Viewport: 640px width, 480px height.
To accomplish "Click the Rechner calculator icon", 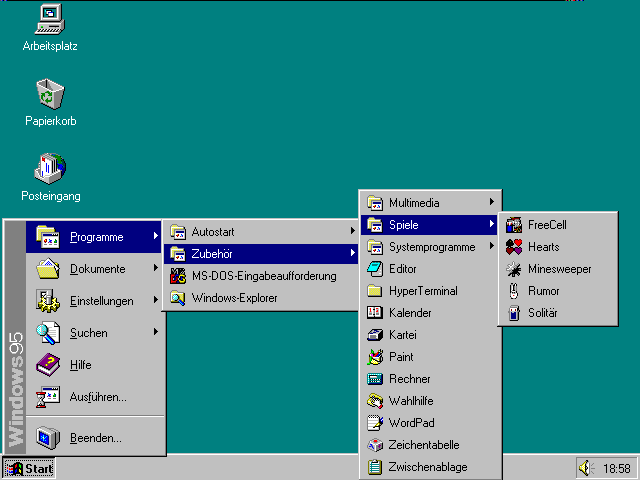I will [x=375, y=379].
